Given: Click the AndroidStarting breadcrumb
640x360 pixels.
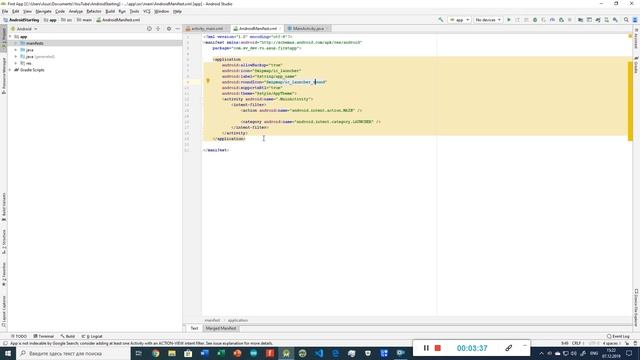Looking at the screenshot, I should tap(21, 20).
